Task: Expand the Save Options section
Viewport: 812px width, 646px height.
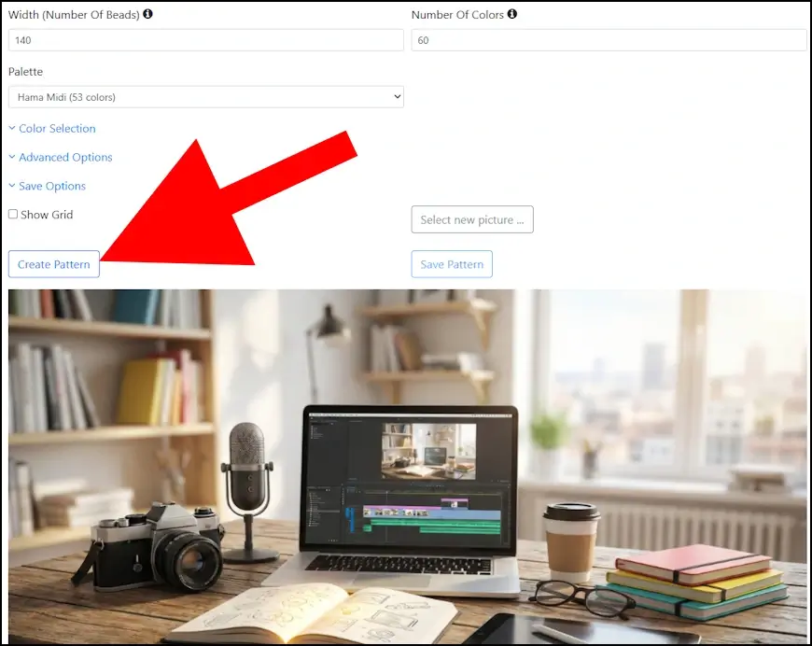Action: point(53,186)
